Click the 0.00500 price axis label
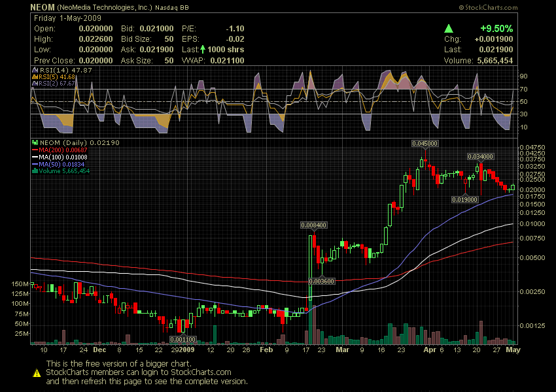556x392 pixels. pyautogui.click(x=532, y=258)
